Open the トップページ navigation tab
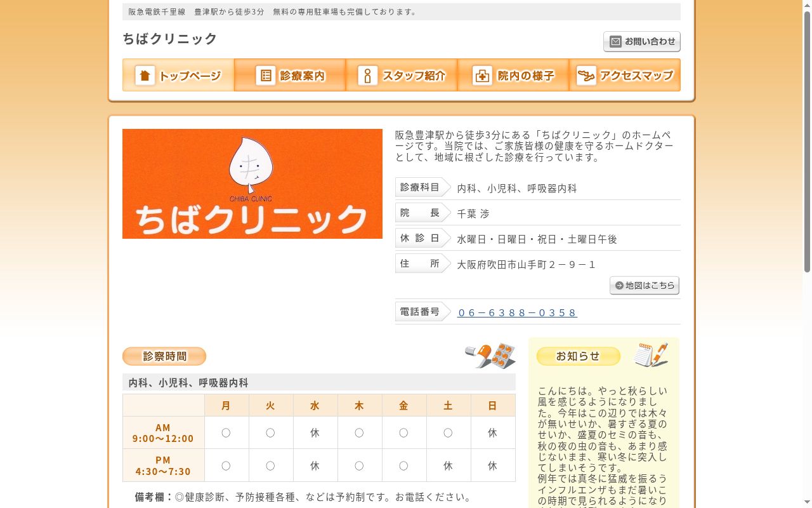This screenshot has width=812, height=508. (x=178, y=75)
